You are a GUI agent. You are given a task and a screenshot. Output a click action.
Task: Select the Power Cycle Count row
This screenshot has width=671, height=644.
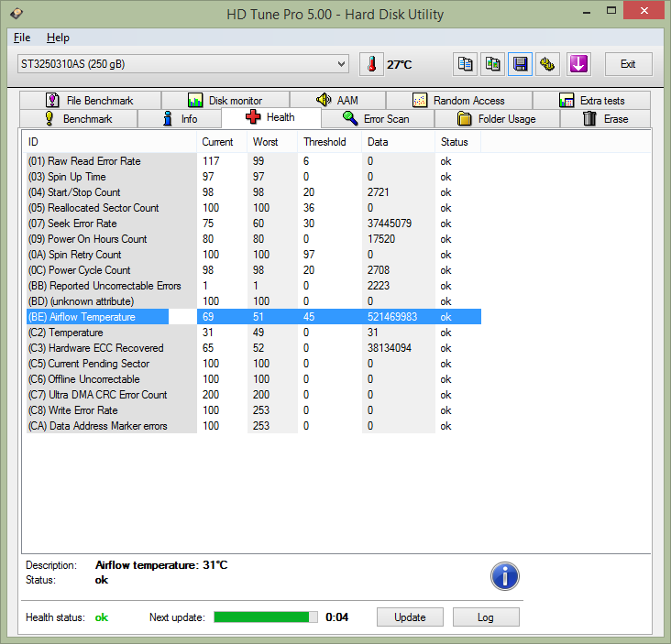pyautogui.click(x=253, y=270)
